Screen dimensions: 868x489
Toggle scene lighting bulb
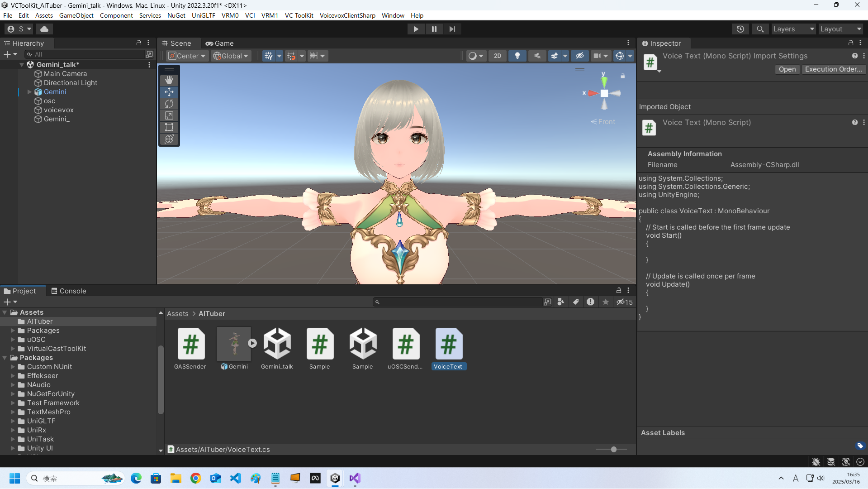click(517, 56)
